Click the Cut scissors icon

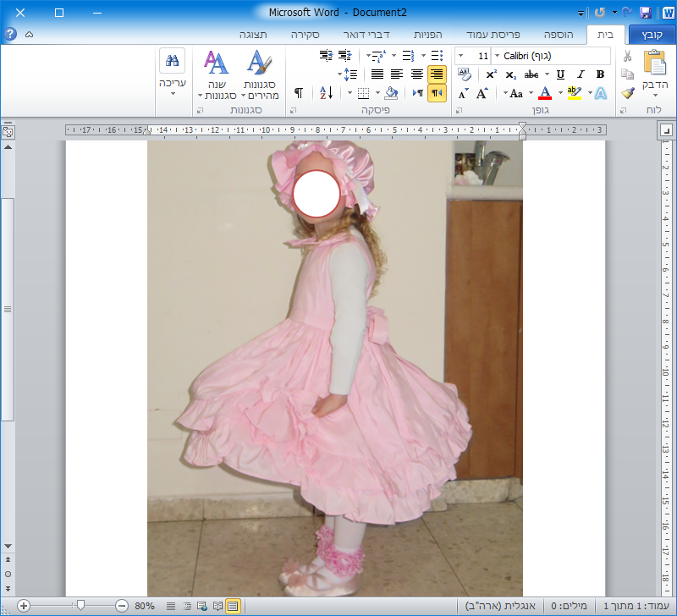627,56
